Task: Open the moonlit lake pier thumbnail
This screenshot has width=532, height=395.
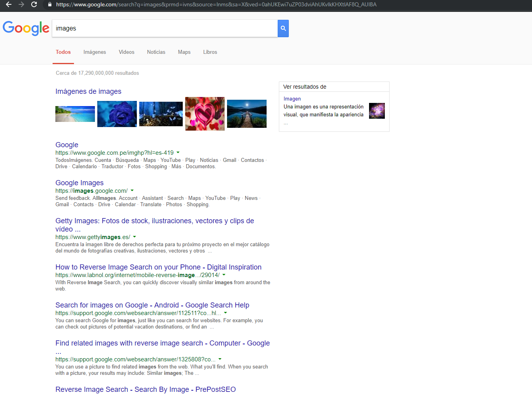Action: (247, 114)
